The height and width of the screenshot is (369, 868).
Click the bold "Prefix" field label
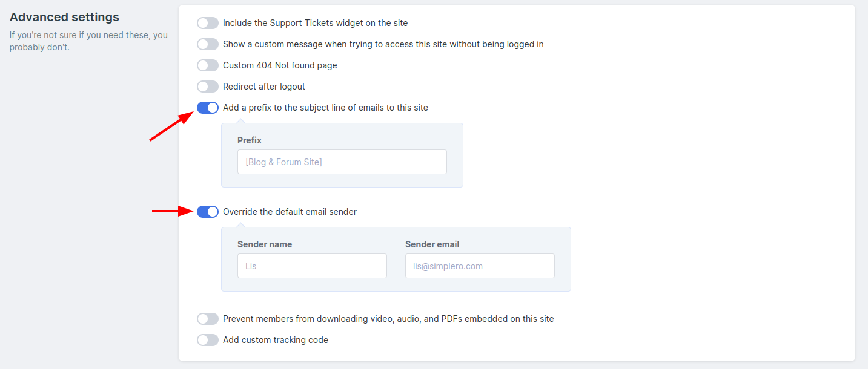(250, 140)
